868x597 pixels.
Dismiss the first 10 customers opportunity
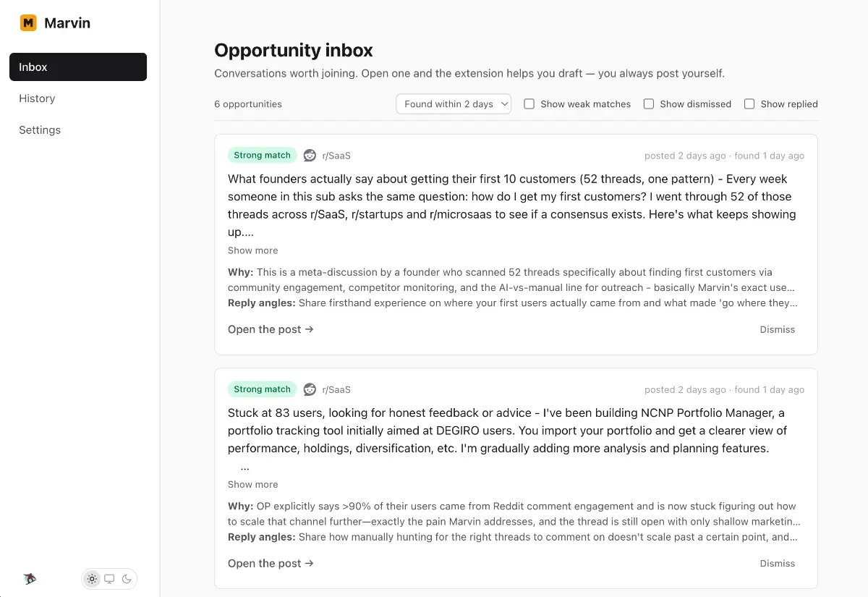coord(777,329)
